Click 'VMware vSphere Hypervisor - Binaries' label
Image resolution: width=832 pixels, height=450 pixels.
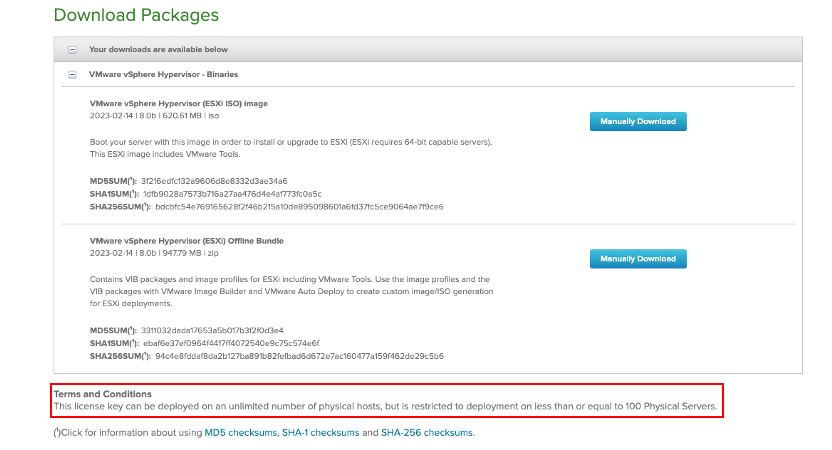(x=163, y=74)
